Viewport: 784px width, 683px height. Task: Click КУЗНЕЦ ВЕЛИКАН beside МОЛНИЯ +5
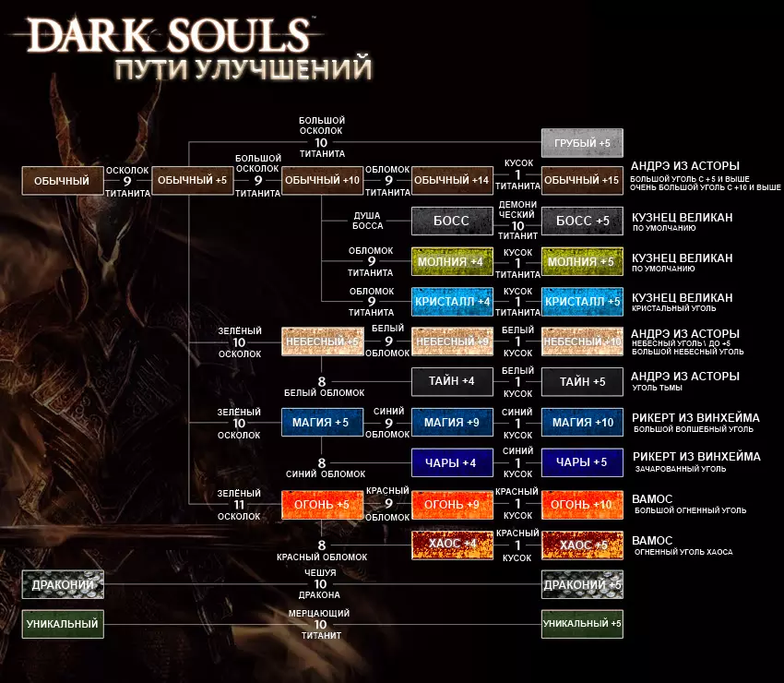682,258
